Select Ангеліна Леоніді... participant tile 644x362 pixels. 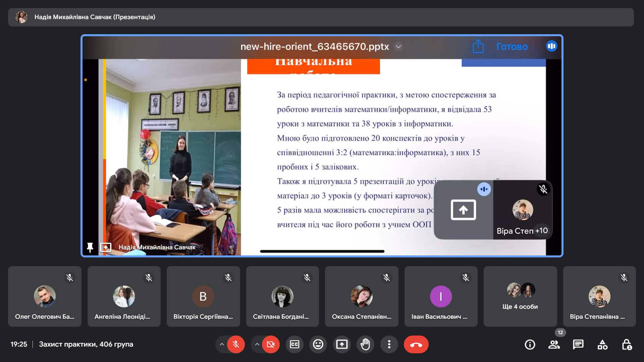tap(124, 296)
